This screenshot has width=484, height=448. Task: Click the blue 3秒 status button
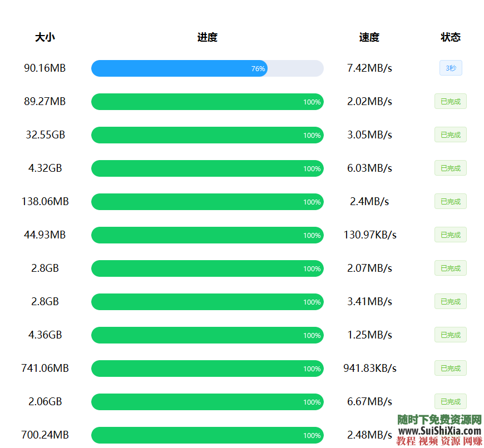[450, 68]
